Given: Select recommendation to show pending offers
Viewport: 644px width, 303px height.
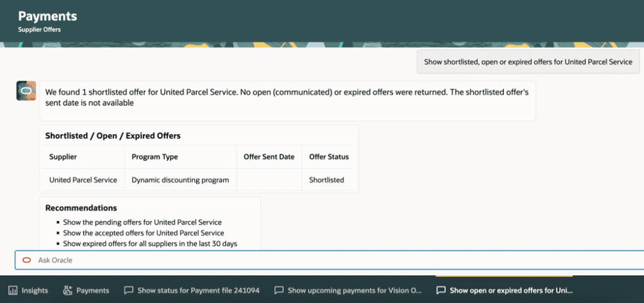Looking at the screenshot, I should coord(142,222).
